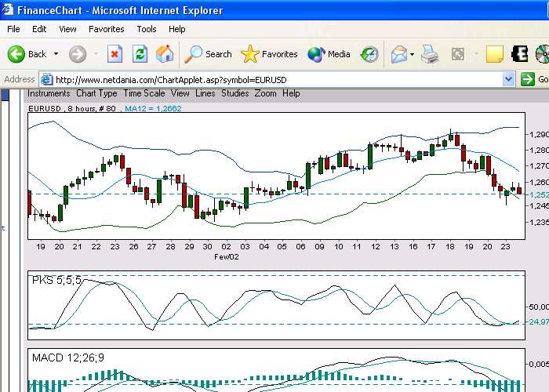Click the Print page icon
549x392 pixels.
430,54
